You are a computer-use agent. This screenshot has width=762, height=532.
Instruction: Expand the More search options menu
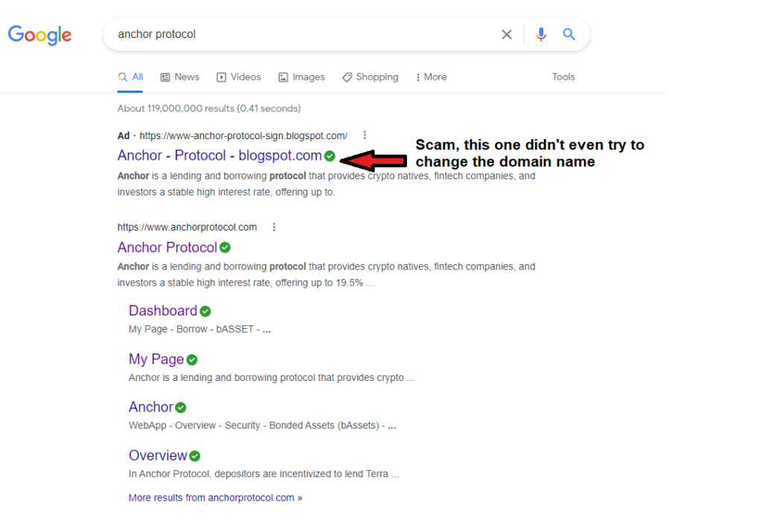coord(431,77)
